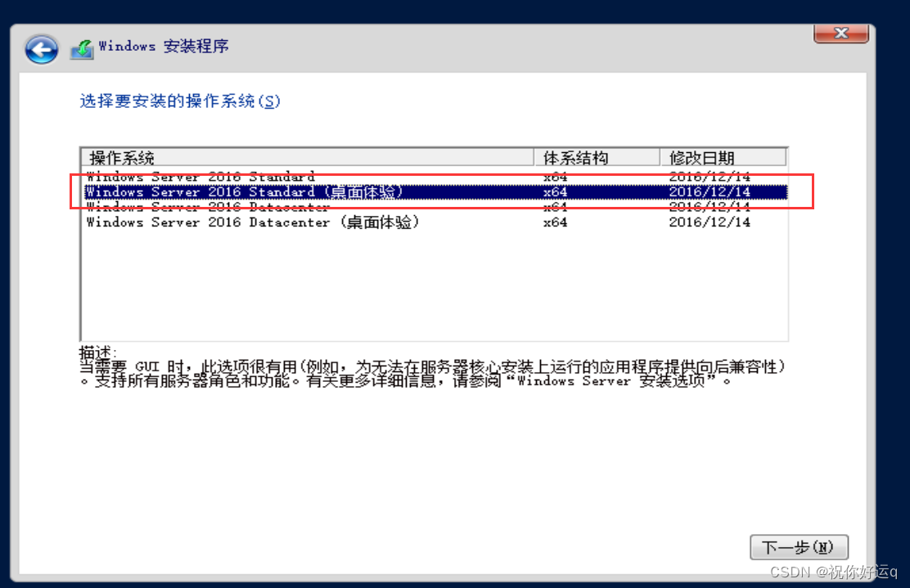Select Windows Server 2016 Standard without desktop experience
The height and width of the screenshot is (588, 910).
(434, 177)
